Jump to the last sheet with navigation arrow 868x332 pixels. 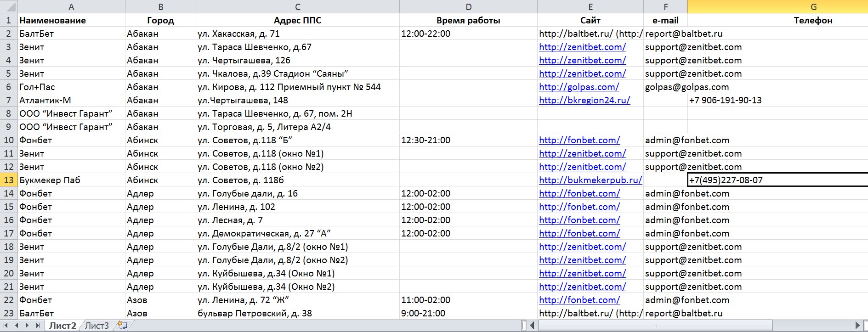pos(38,326)
